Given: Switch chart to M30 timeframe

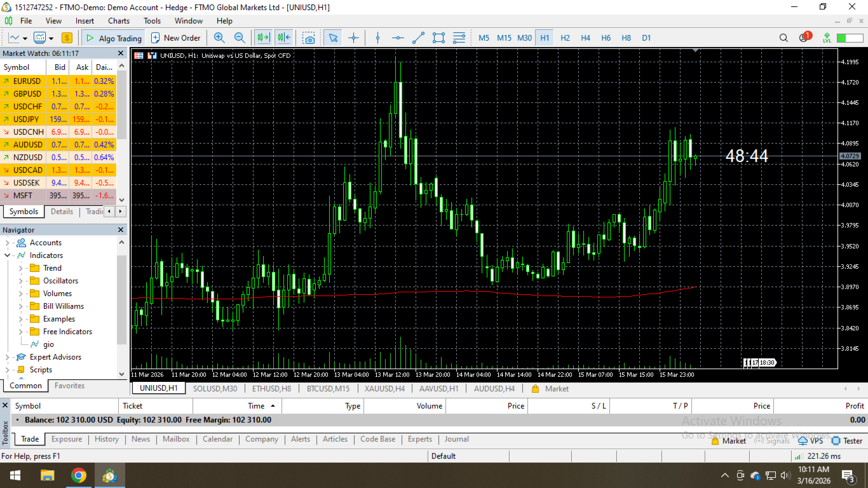Looking at the screenshot, I should 524,38.
